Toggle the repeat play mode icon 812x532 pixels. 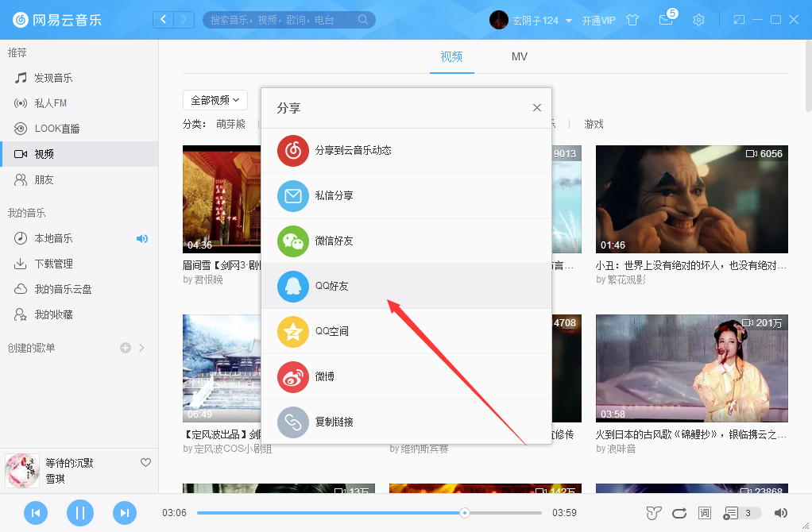[x=679, y=513]
